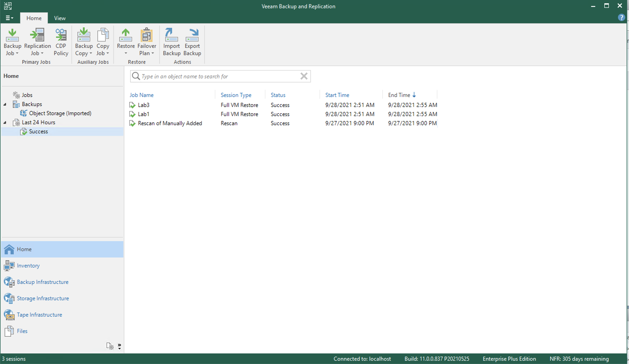Screen dimensions: 629x364
Task: Collapse the Backups tree node
Action: pos(5,104)
